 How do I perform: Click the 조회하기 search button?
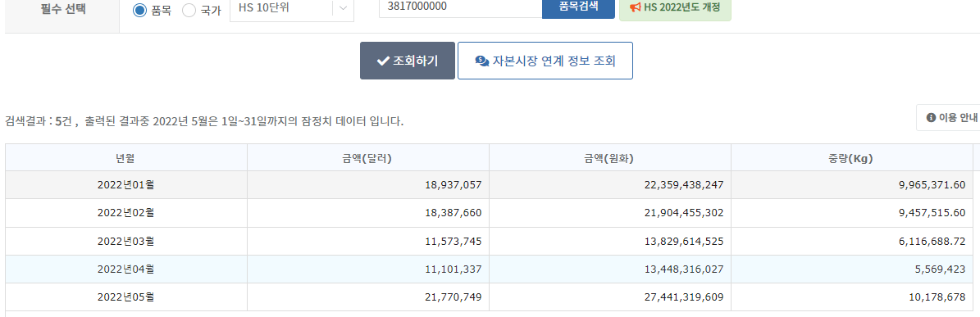[408, 61]
